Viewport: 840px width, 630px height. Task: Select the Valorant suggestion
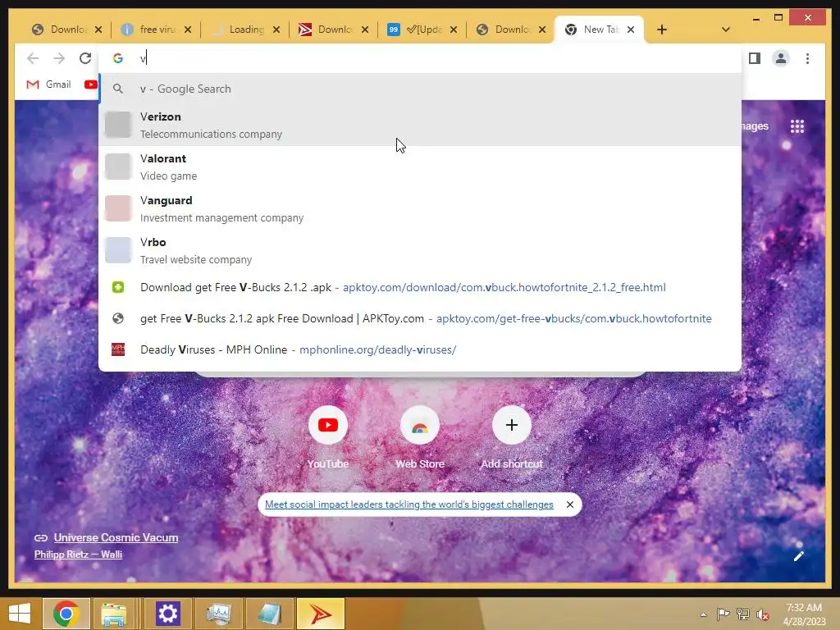pos(420,167)
